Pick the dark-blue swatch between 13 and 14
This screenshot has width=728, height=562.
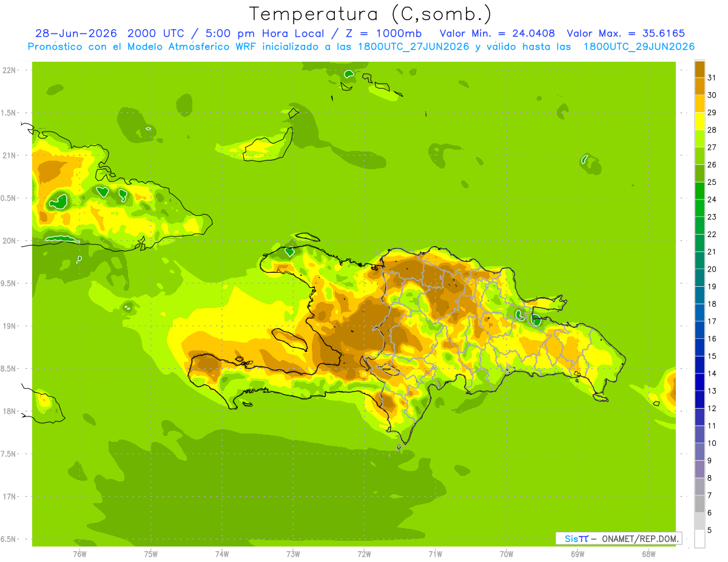tap(699, 382)
